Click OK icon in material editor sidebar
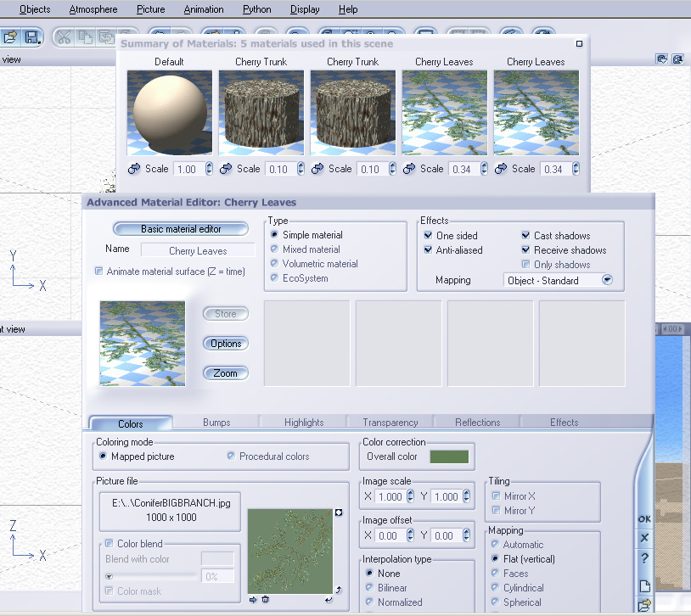 click(644, 519)
